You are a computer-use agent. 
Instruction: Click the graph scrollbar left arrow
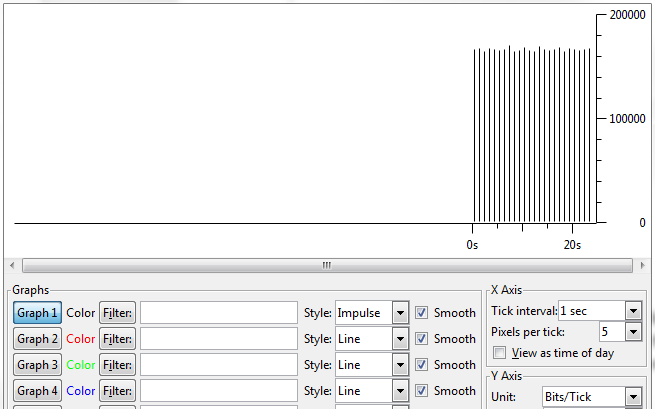pyautogui.click(x=12, y=265)
